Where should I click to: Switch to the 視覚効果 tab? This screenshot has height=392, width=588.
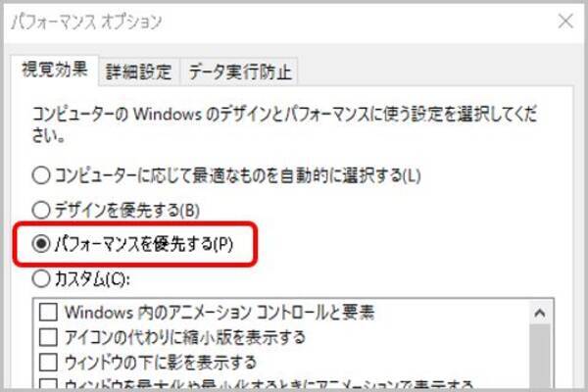tap(55, 71)
